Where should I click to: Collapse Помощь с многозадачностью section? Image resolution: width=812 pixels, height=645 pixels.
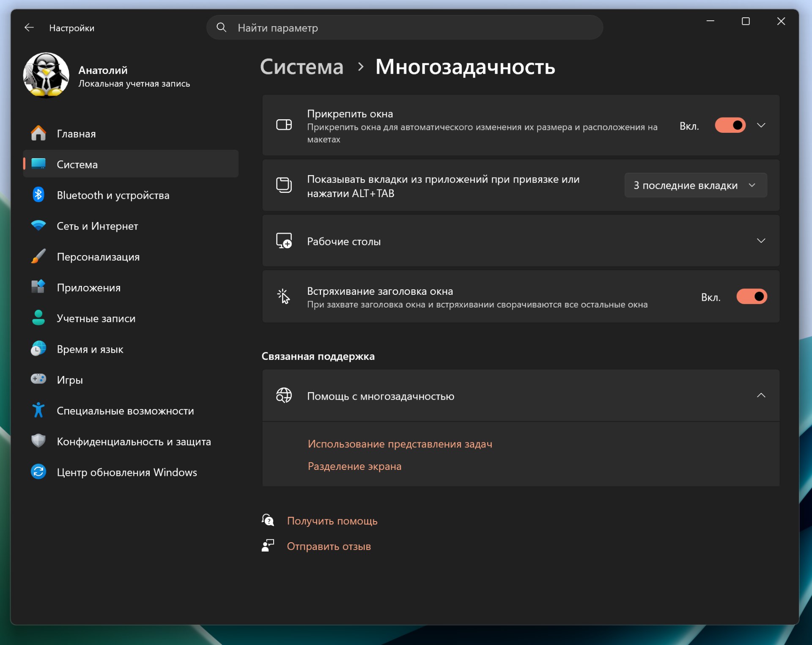(761, 395)
